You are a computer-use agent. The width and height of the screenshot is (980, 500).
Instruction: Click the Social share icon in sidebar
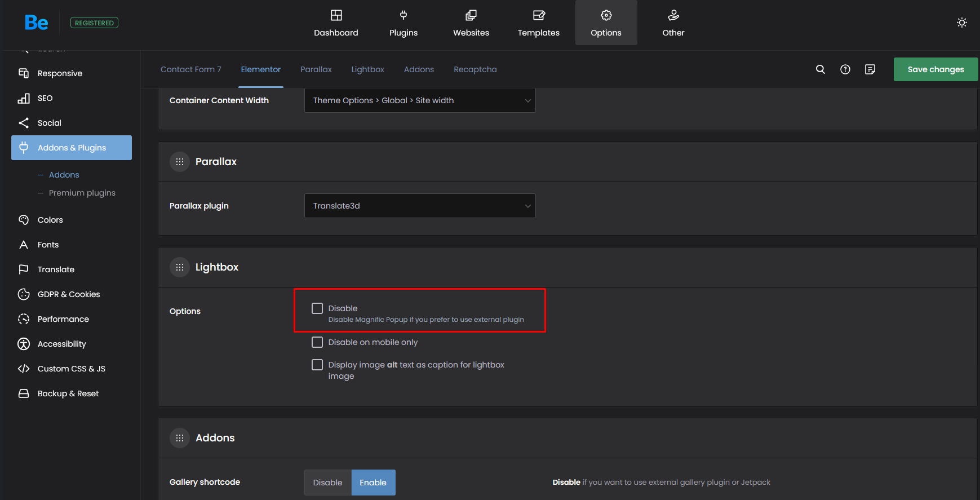pos(24,123)
